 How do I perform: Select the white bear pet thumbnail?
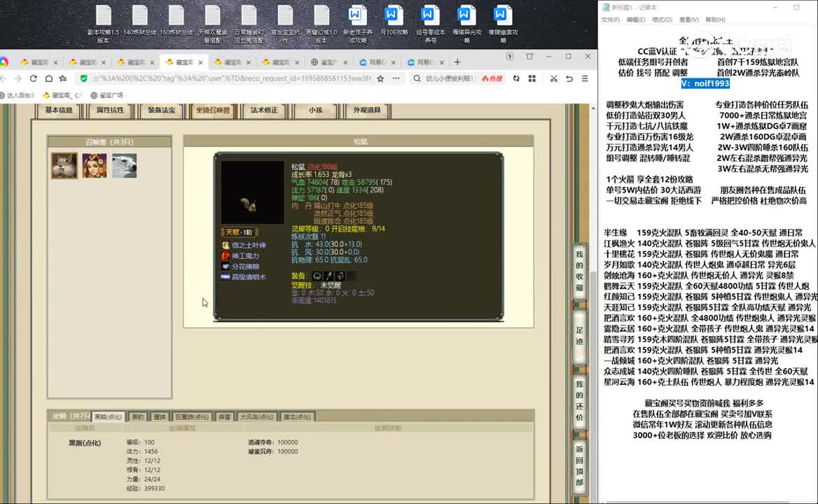(x=124, y=166)
